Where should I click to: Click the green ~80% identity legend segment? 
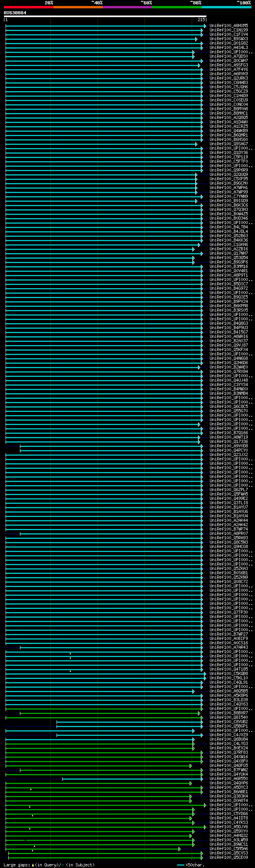tap(177, 7)
